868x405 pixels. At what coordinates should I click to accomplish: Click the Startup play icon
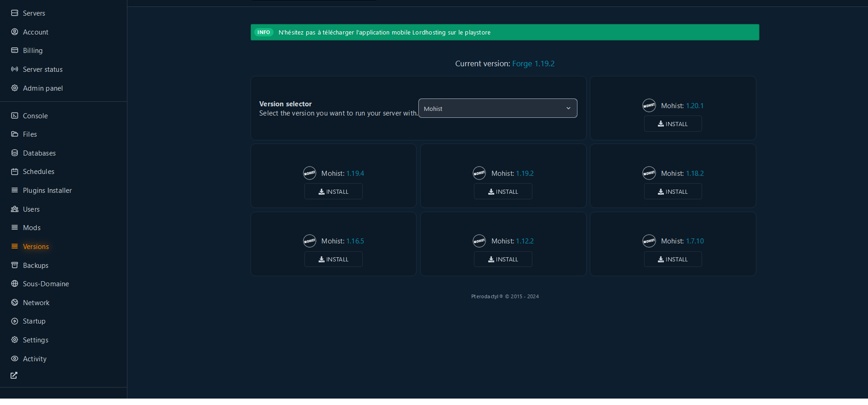click(x=15, y=321)
